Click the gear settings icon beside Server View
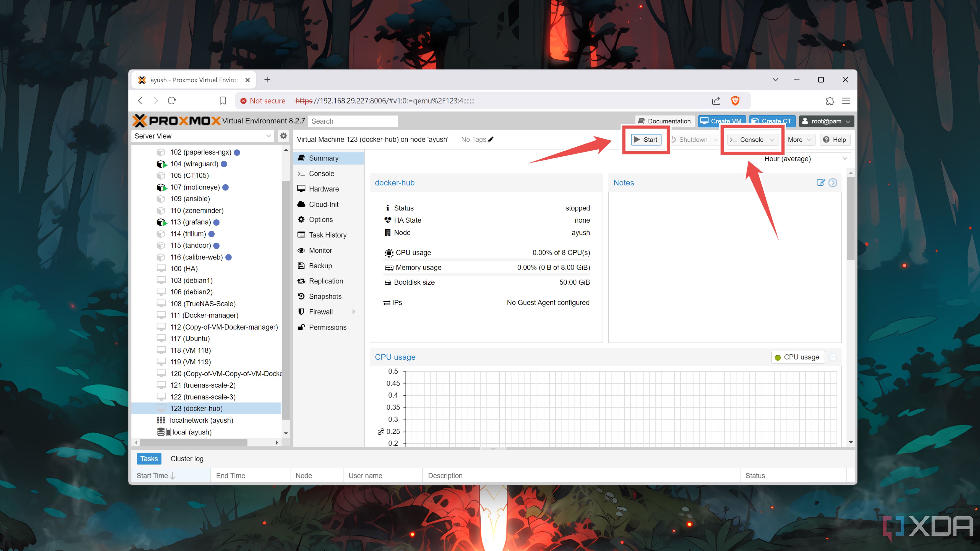980x551 pixels. (284, 136)
